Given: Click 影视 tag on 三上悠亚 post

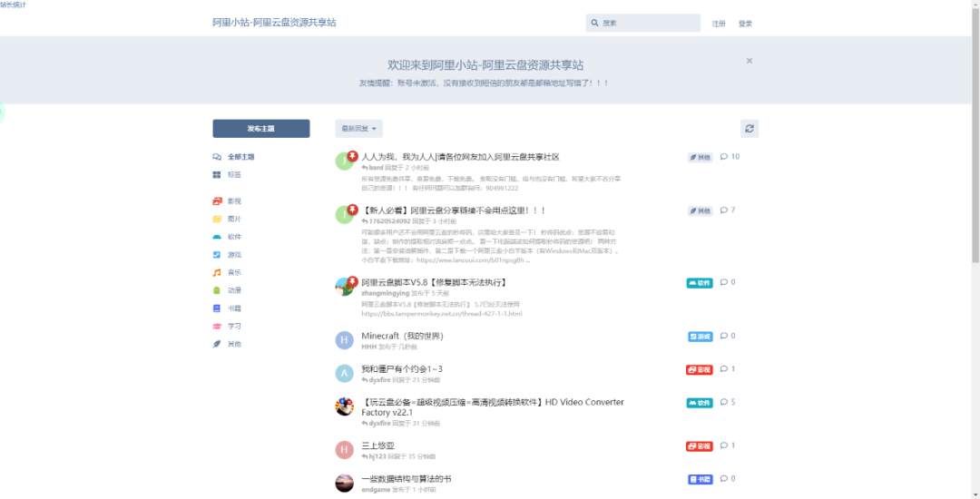Looking at the screenshot, I should point(700,446).
